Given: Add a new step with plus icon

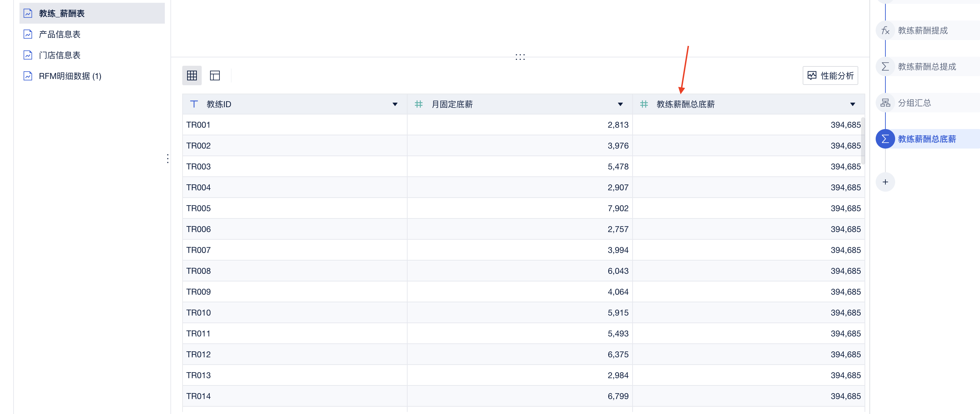Looking at the screenshot, I should tap(885, 182).
